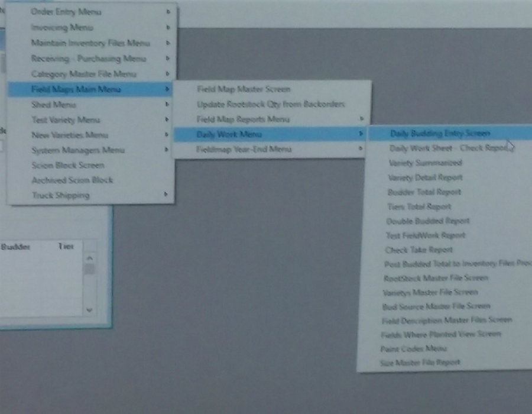Open Maintain Inventory Files Menu
The height and width of the screenshot is (414, 532).
click(x=90, y=43)
